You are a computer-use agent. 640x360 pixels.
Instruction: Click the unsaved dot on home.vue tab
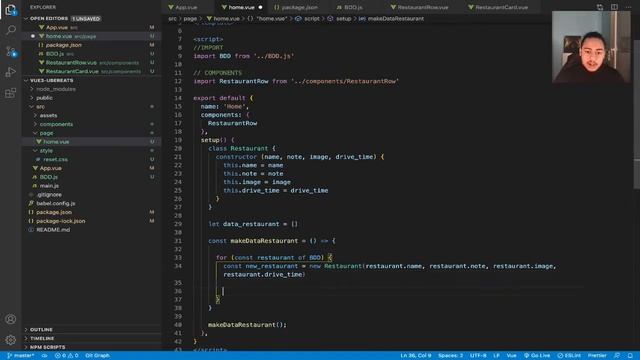click(260, 7)
